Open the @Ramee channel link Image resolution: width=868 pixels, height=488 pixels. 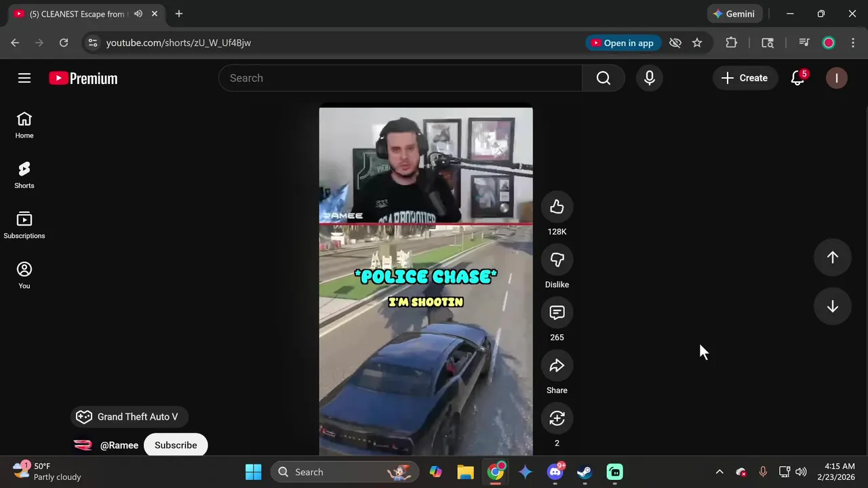[x=119, y=445]
